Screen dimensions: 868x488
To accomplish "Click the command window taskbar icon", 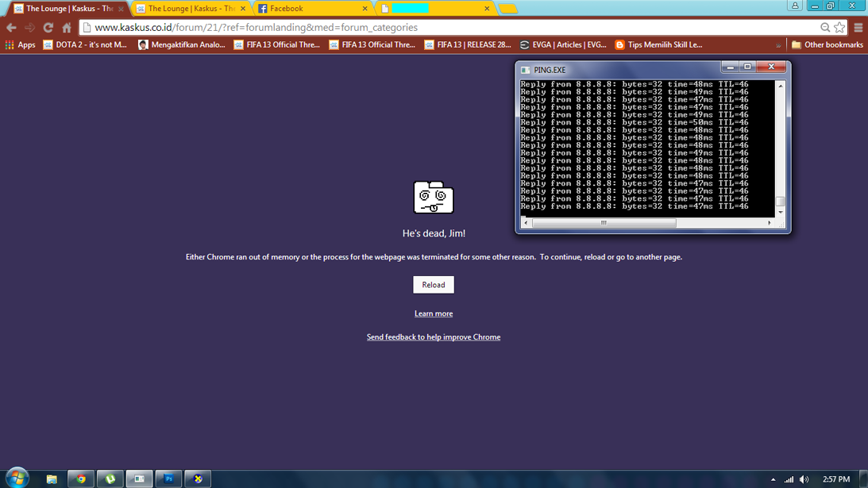I will (140, 479).
